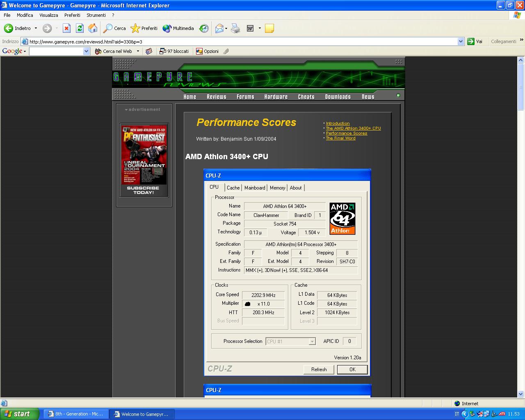
Task: Open the Mail button dropdown arrow
Action: click(x=226, y=28)
